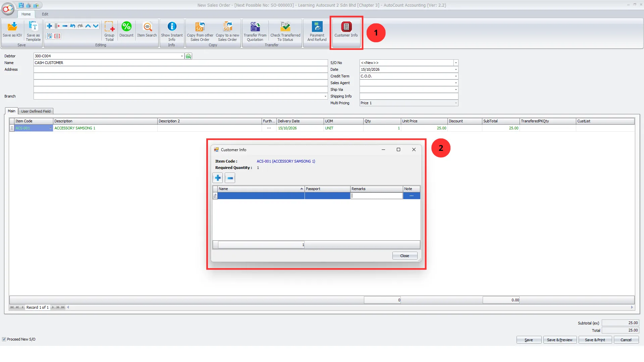Image resolution: width=644 pixels, height=362 pixels.
Task: Click Show Instant Info button
Action: tap(172, 32)
